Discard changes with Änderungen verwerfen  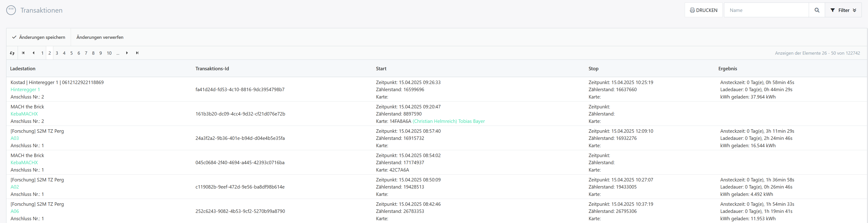pos(100,37)
